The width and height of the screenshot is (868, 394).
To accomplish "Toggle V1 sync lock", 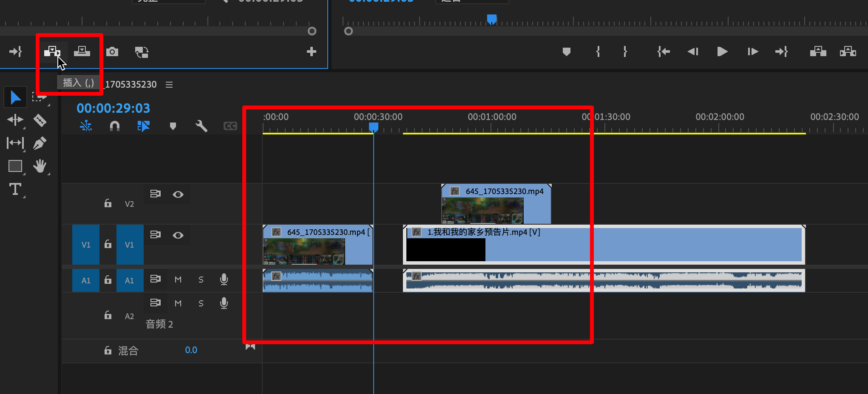I will [x=156, y=235].
